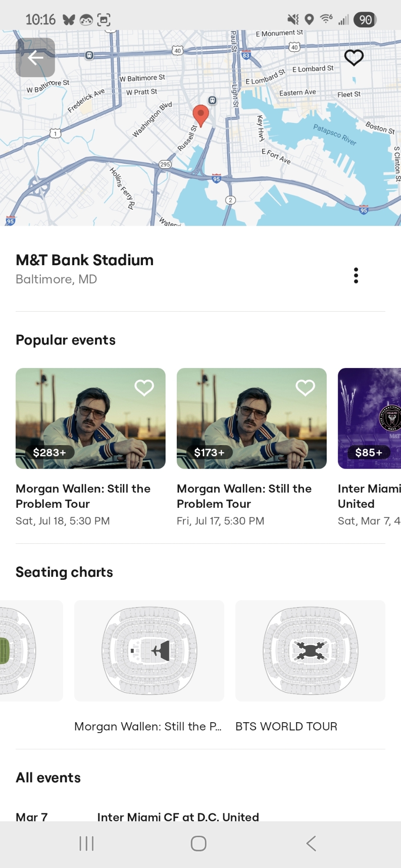Tap the Patapsco River area on the map
401x868 pixels.
coord(335,134)
